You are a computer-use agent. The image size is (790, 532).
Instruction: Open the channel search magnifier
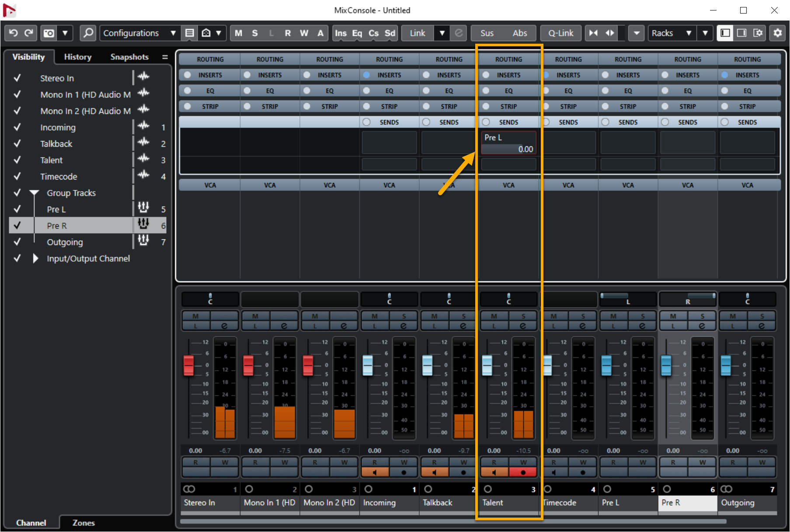[x=88, y=33]
